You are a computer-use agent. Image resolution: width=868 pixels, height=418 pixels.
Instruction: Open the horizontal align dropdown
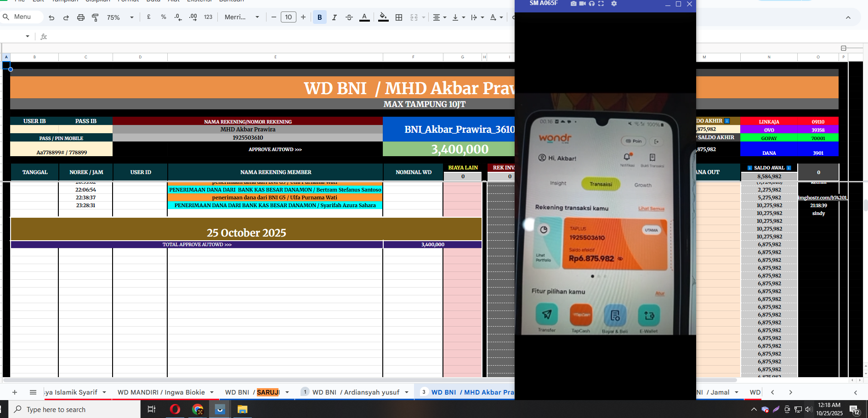point(440,17)
